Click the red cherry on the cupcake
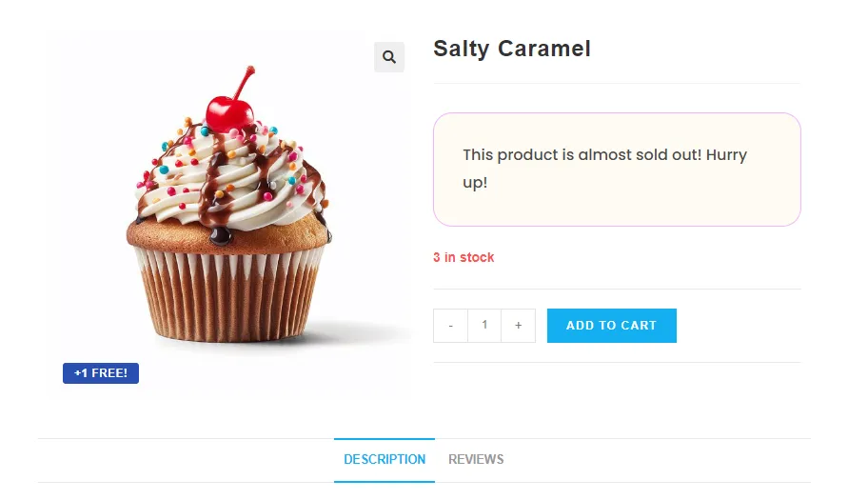The image size is (868, 500). (228, 114)
